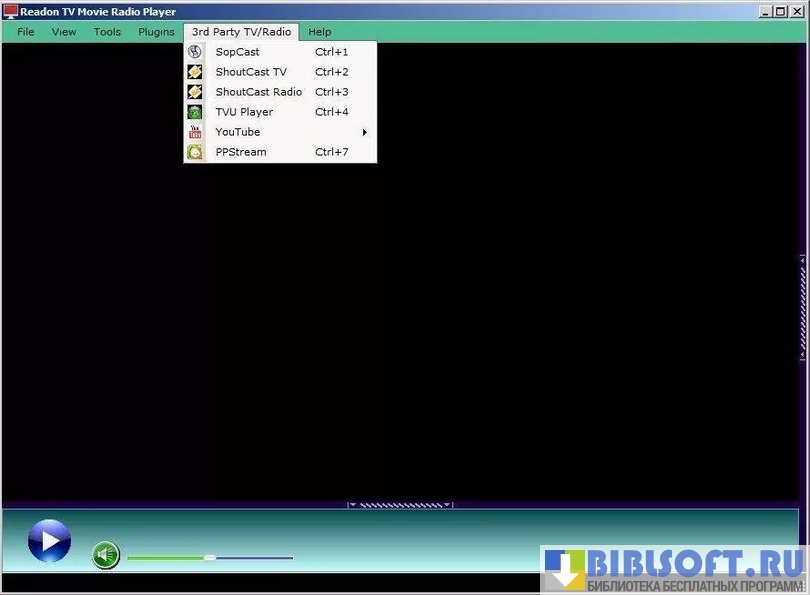Screen dimensions: 810x595
Task: Click the Readon app icon in title bar
Action: (10, 12)
